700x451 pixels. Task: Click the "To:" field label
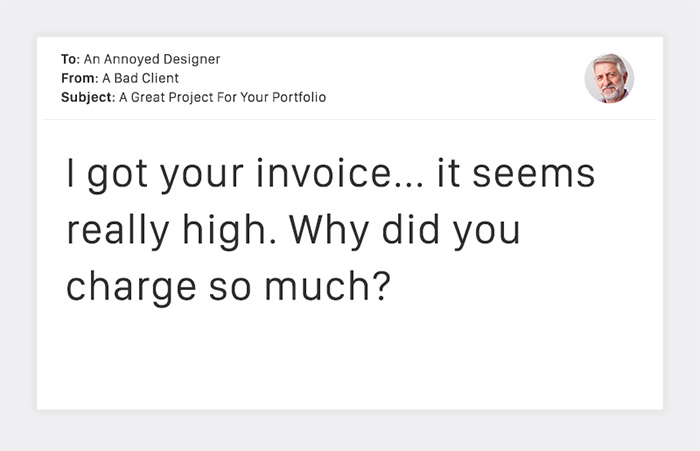click(70, 59)
